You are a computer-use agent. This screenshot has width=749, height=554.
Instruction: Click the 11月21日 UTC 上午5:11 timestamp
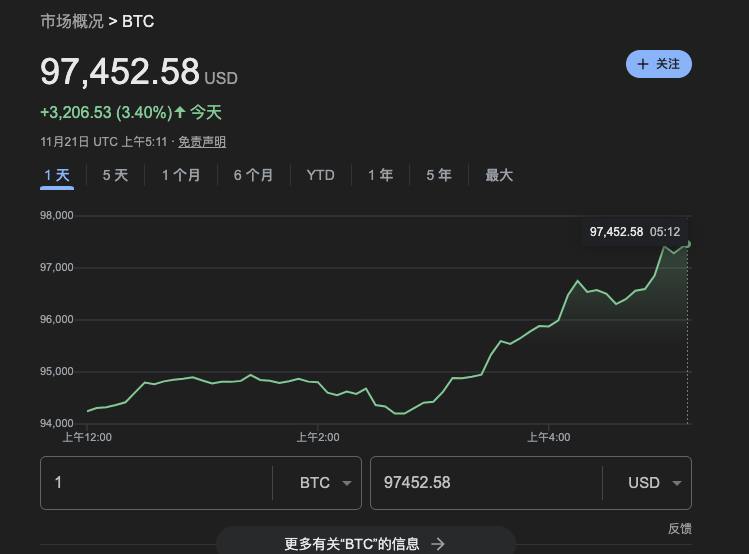[x=104, y=142]
